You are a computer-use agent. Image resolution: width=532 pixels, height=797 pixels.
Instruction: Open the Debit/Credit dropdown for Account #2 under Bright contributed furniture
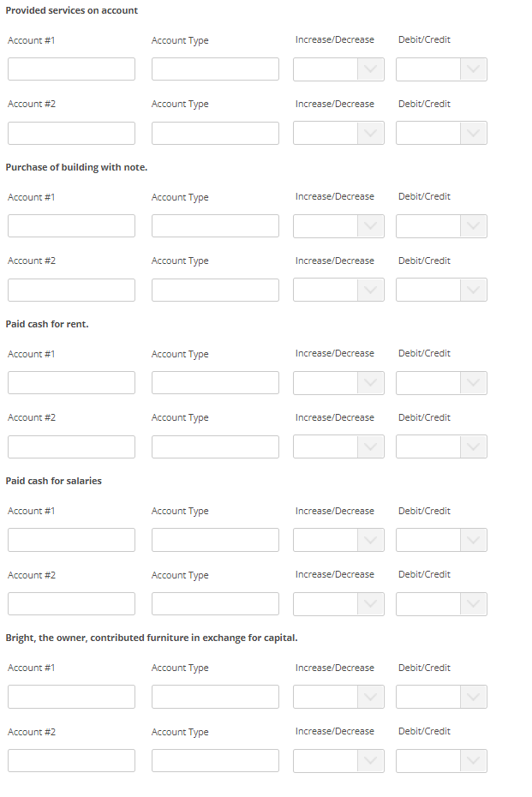441,760
